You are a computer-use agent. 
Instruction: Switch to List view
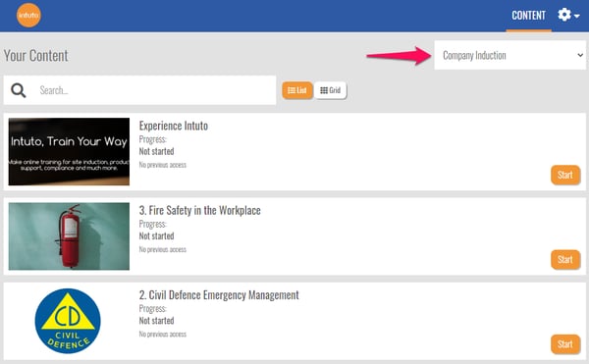coord(297,90)
